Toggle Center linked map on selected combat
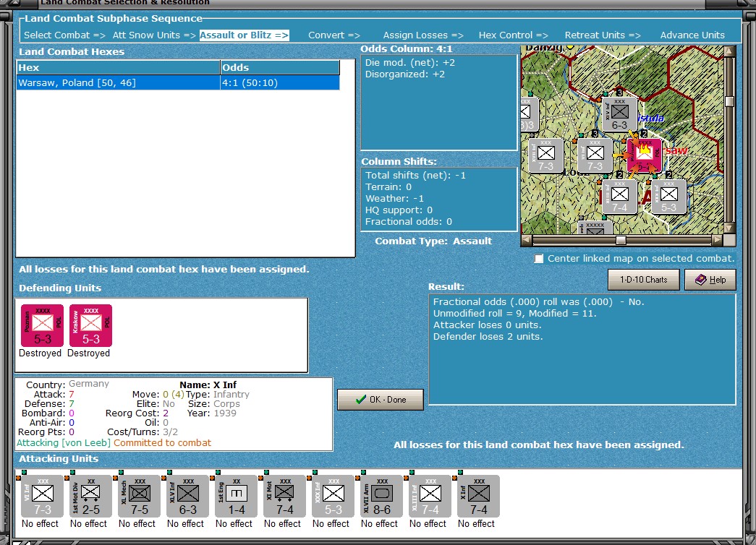 pos(538,259)
